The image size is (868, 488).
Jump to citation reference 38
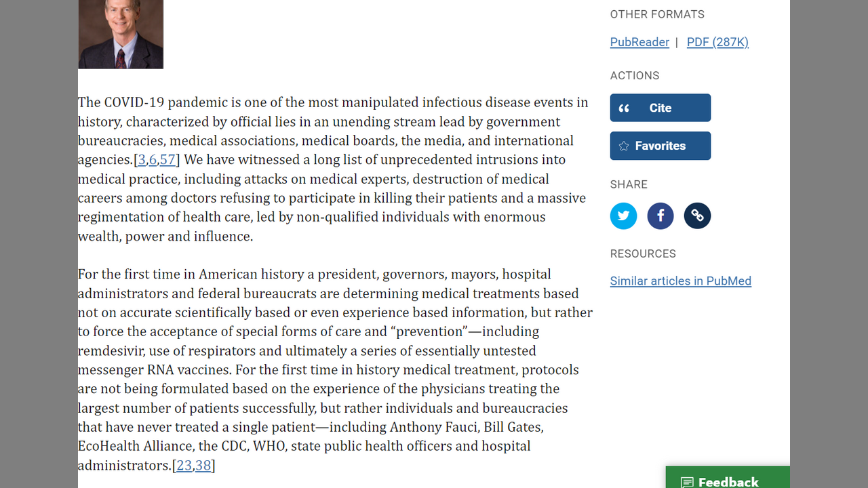[203, 466]
